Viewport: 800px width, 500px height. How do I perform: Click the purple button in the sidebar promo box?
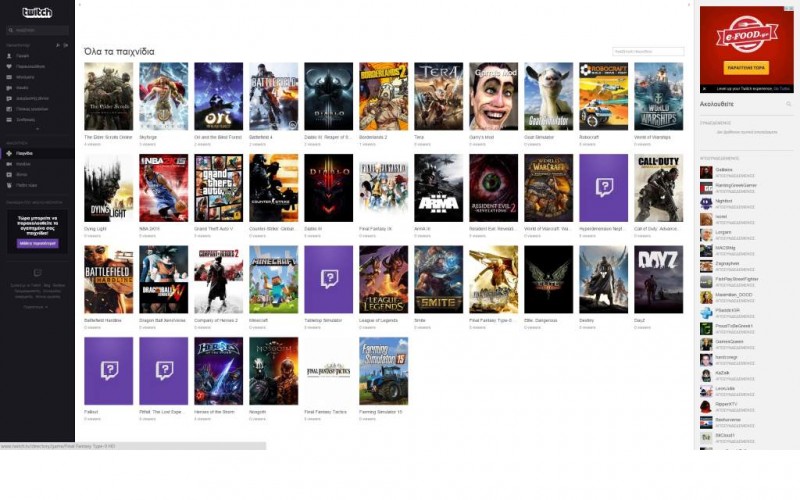pyautogui.click(x=37, y=244)
